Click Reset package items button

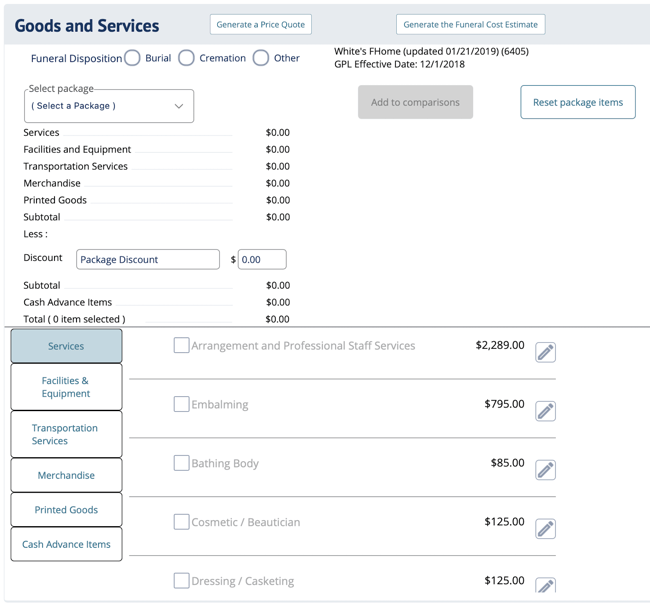pos(578,102)
